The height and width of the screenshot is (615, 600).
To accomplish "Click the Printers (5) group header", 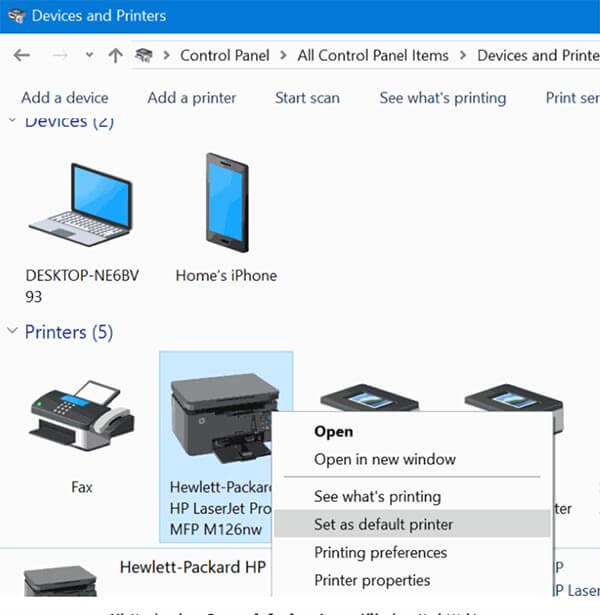I will (x=69, y=332).
